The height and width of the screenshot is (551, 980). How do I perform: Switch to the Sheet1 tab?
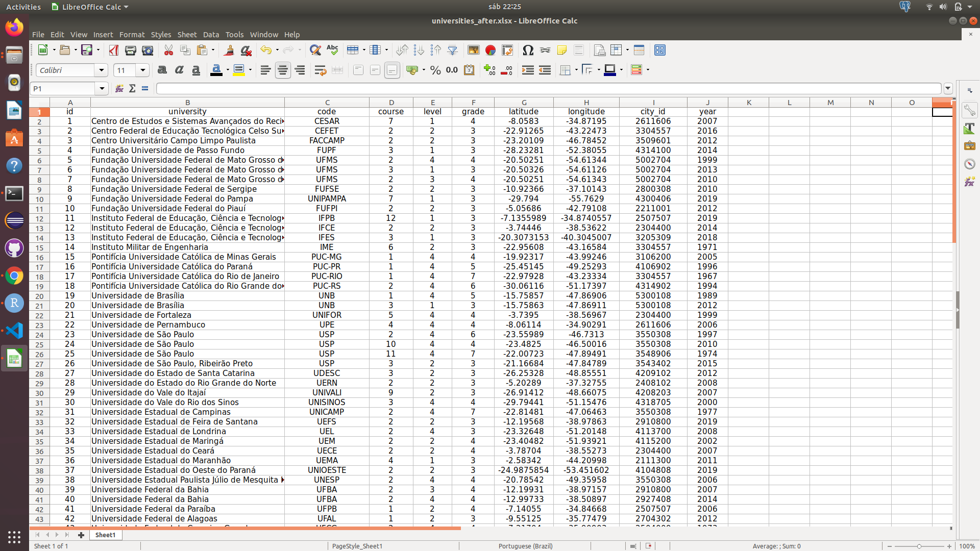click(105, 535)
